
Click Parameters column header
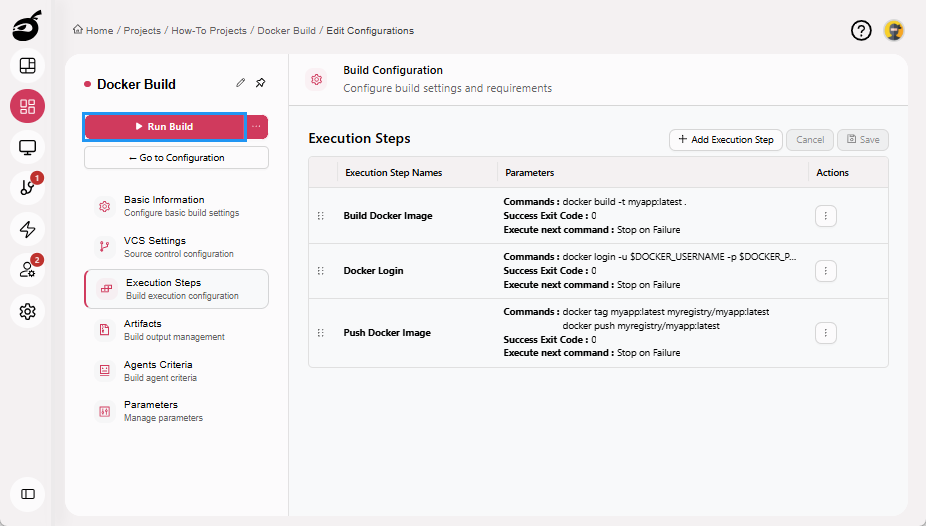point(530,172)
